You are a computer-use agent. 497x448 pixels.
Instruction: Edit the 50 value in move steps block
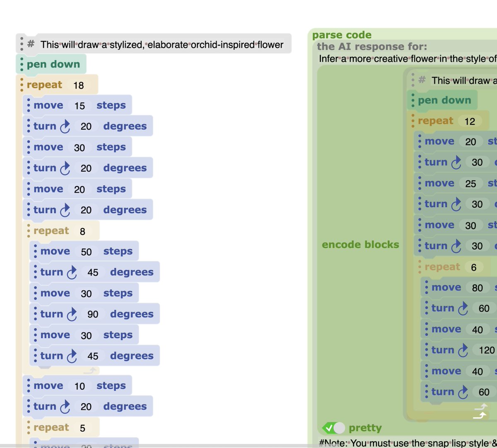86,252
